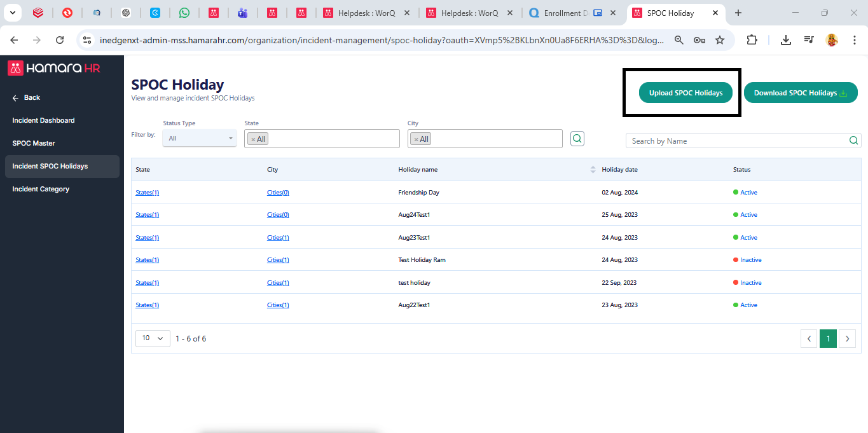Click the Status column header
The height and width of the screenshot is (433, 868).
741,170
